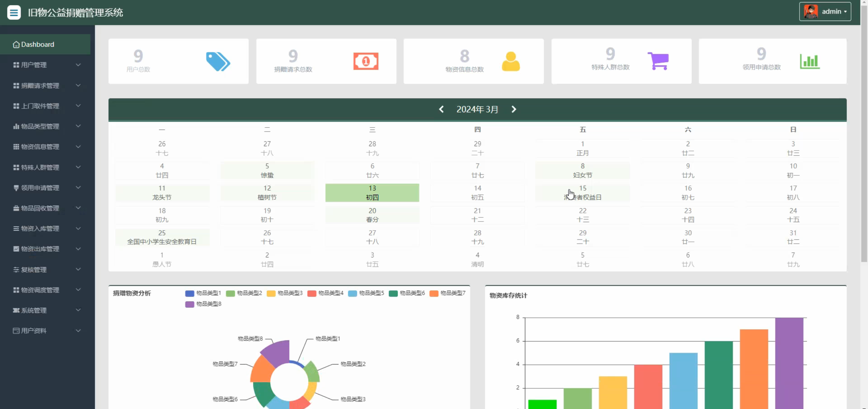Click the purple bar in inventory chart
The image size is (868, 409).
[x=789, y=363]
